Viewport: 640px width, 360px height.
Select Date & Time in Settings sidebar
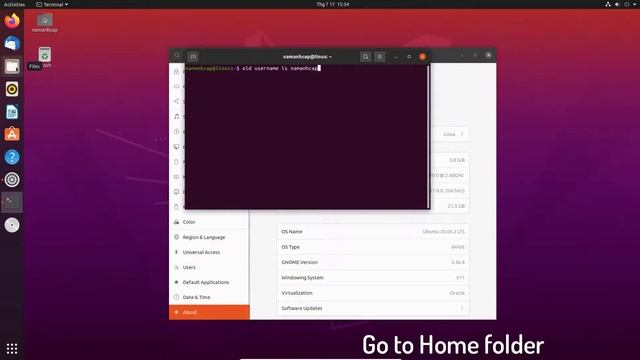(x=209, y=297)
